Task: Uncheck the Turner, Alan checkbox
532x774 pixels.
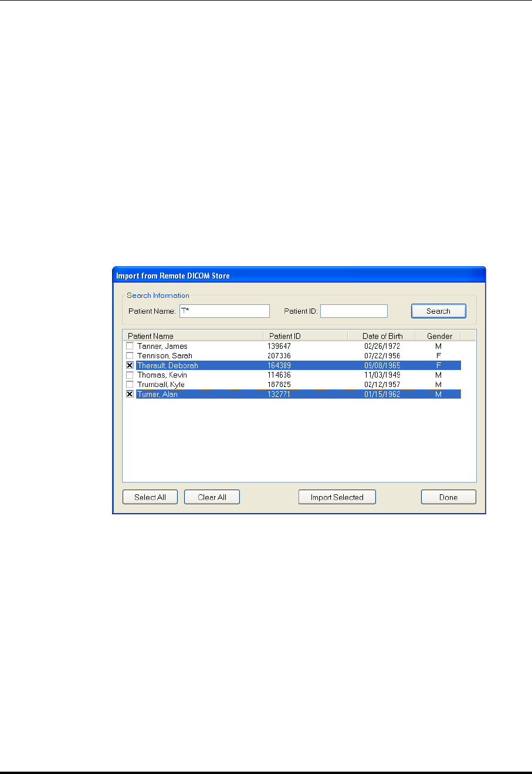Action: point(130,394)
